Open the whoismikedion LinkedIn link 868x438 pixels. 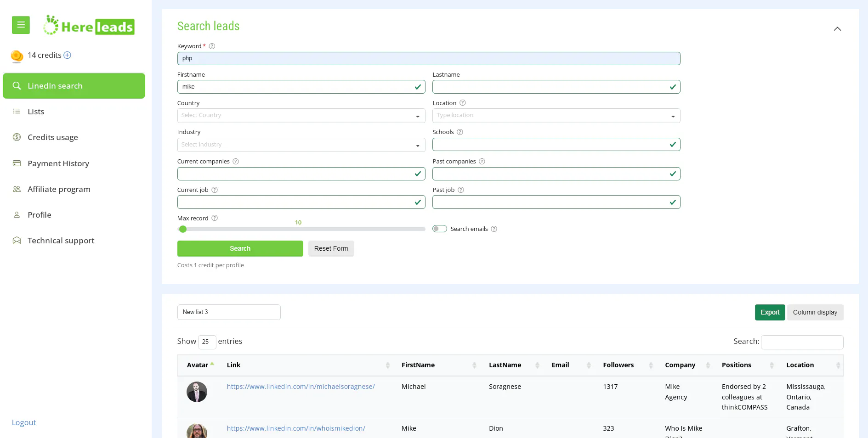[x=296, y=428]
